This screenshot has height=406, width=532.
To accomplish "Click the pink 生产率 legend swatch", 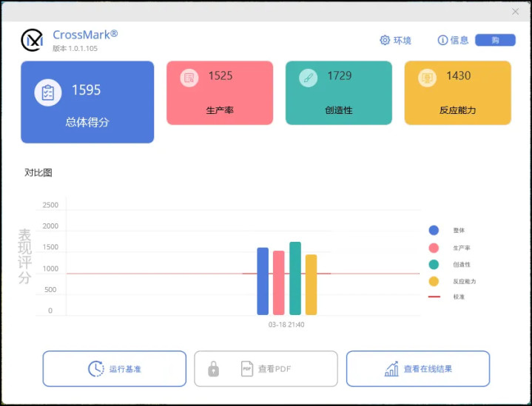I will tap(434, 248).
